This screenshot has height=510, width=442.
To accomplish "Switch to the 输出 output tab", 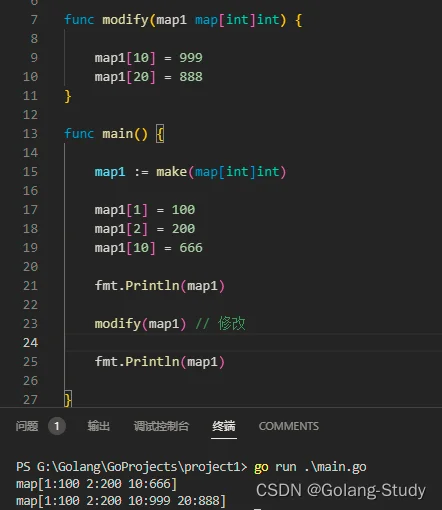I will pyautogui.click(x=99, y=426).
